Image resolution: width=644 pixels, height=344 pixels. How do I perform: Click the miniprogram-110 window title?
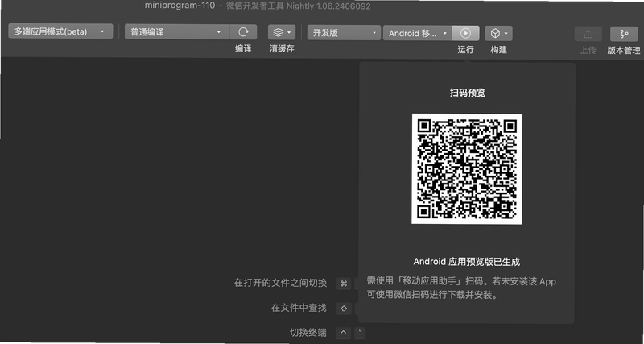(x=180, y=6)
